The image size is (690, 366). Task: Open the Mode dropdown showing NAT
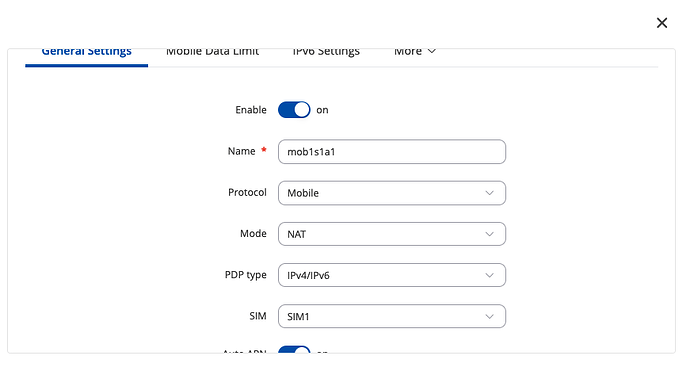pos(392,234)
